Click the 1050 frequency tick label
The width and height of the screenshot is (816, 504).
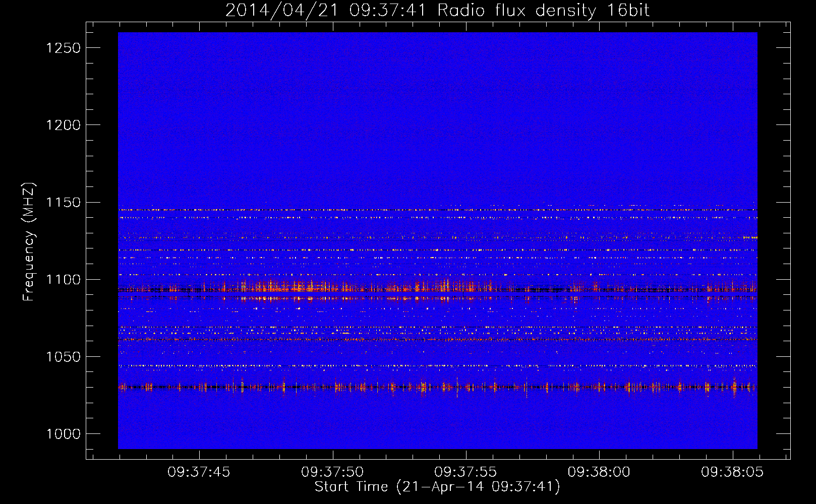point(63,357)
